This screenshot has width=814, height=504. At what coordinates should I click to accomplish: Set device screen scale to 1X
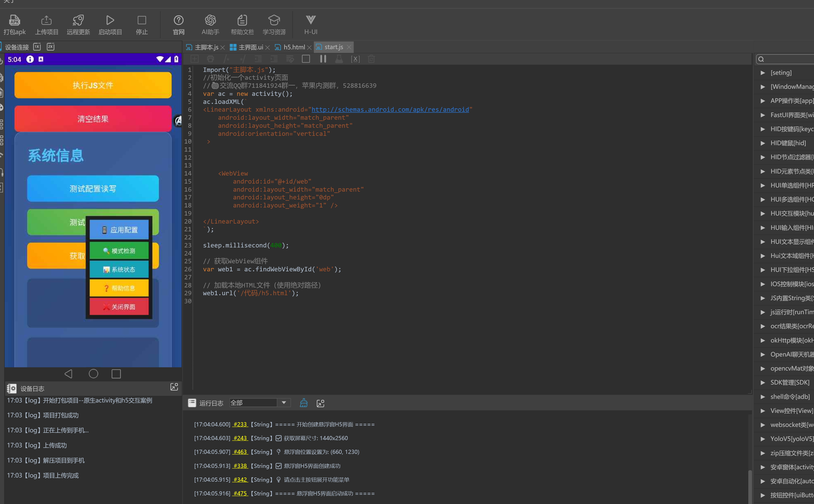(x=37, y=47)
